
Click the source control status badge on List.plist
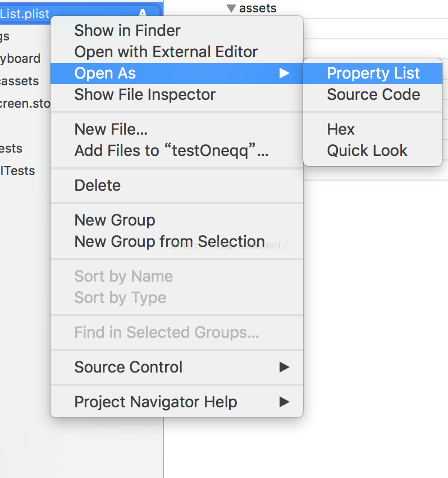143,12
